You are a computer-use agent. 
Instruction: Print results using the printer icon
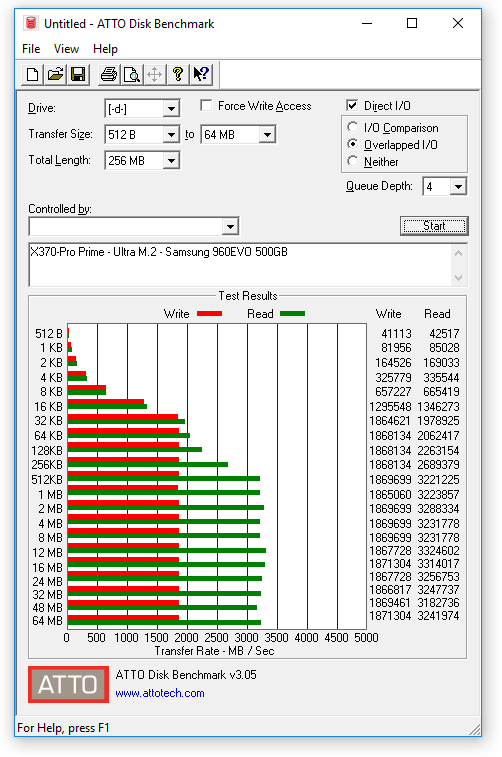(109, 74)
